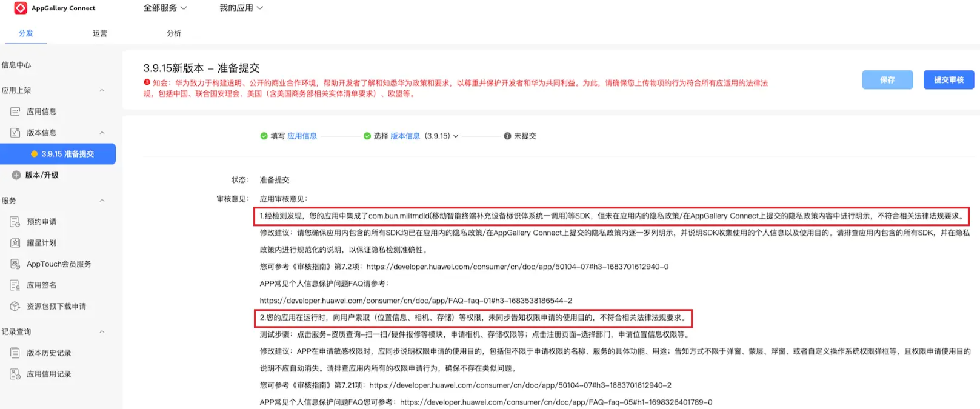
Task: Click the 耀星计划 sidebar icon
Action: pos(15,243)
